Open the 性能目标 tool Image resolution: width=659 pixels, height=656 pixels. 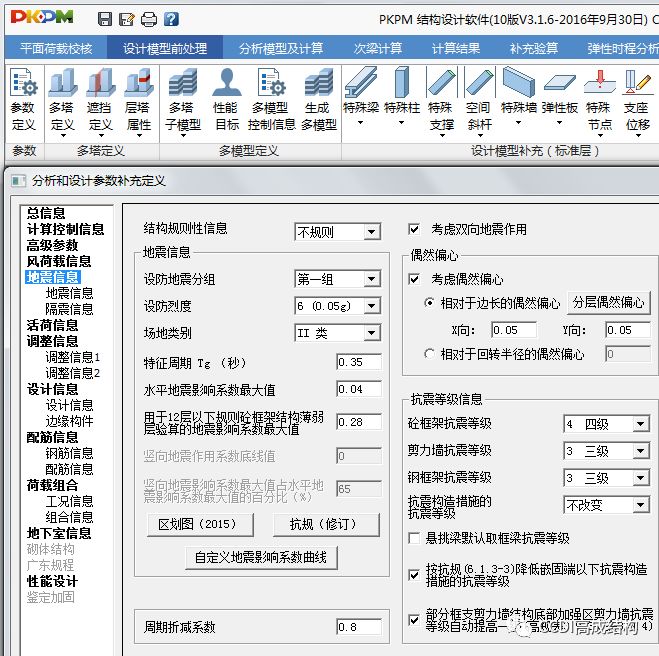coord(227,100)
